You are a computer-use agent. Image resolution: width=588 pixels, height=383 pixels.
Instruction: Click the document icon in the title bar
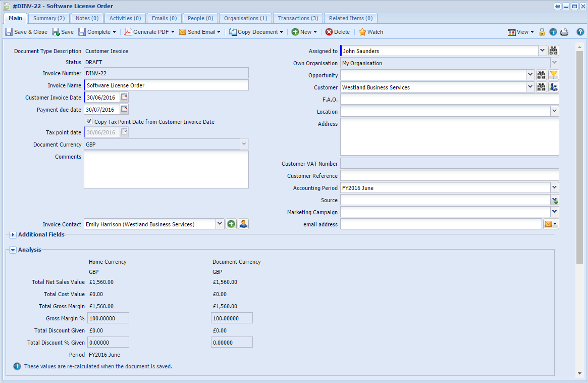point(7,6)
